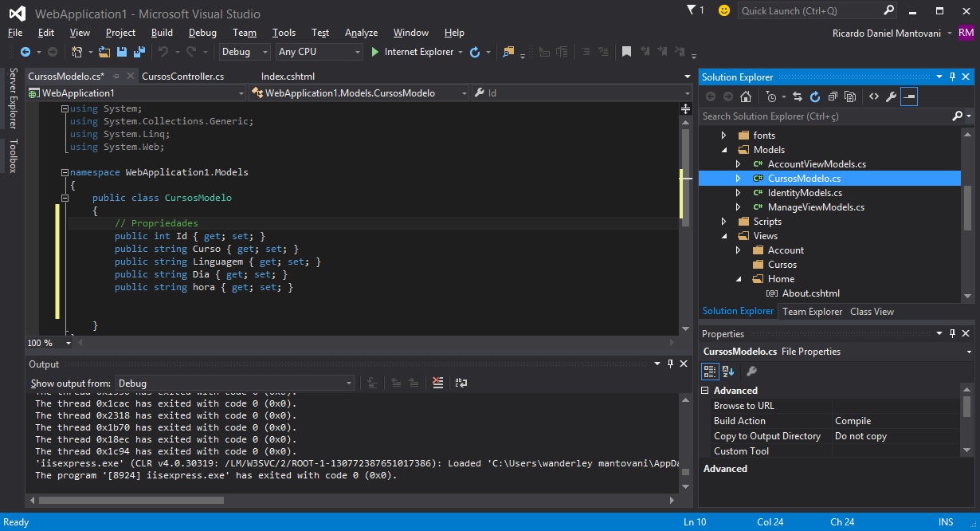
Task: Click the Categorized icon in Properties panel
Action: tap(710, 371)
